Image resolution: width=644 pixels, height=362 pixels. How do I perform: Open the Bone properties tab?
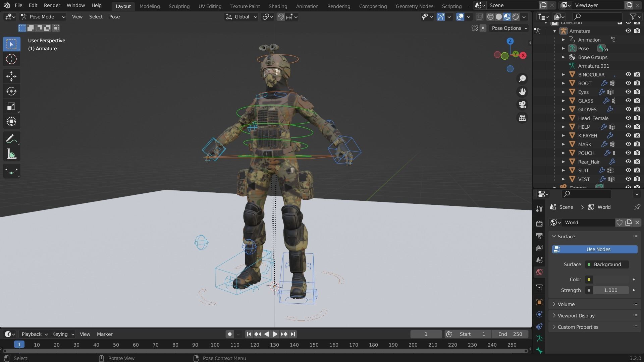pos(539,351)
